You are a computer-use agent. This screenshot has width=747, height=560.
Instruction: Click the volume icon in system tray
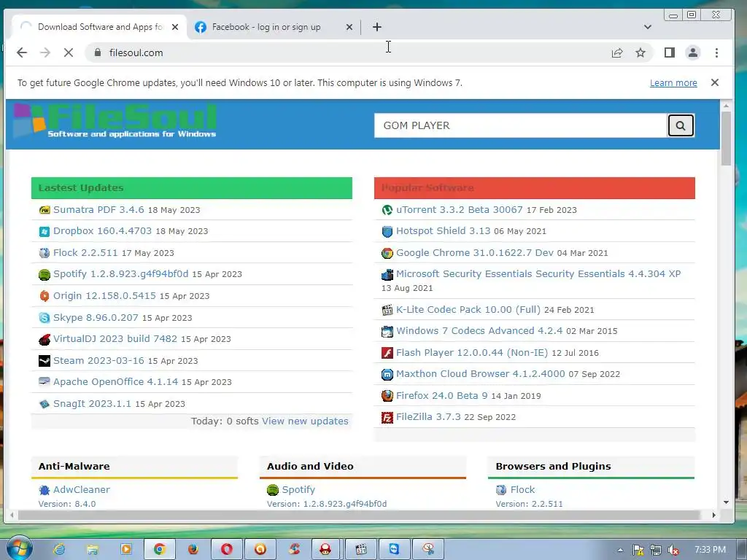673,550
